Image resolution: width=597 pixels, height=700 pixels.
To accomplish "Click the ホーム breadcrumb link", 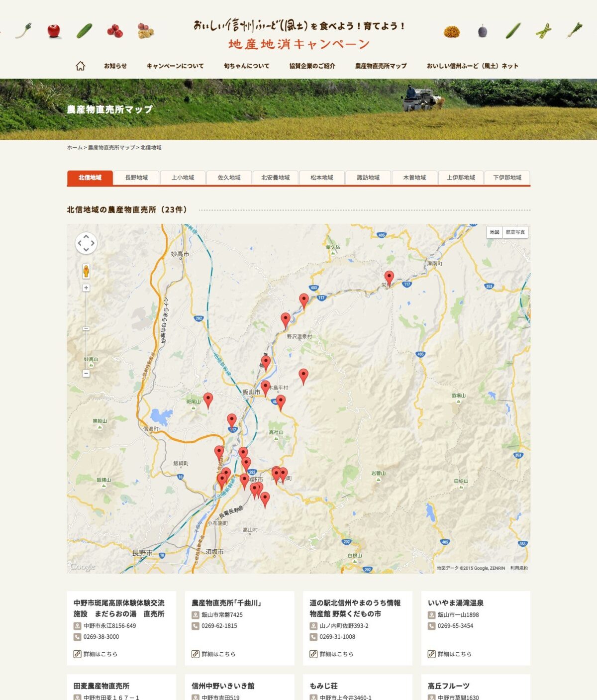I will (75, 148).
